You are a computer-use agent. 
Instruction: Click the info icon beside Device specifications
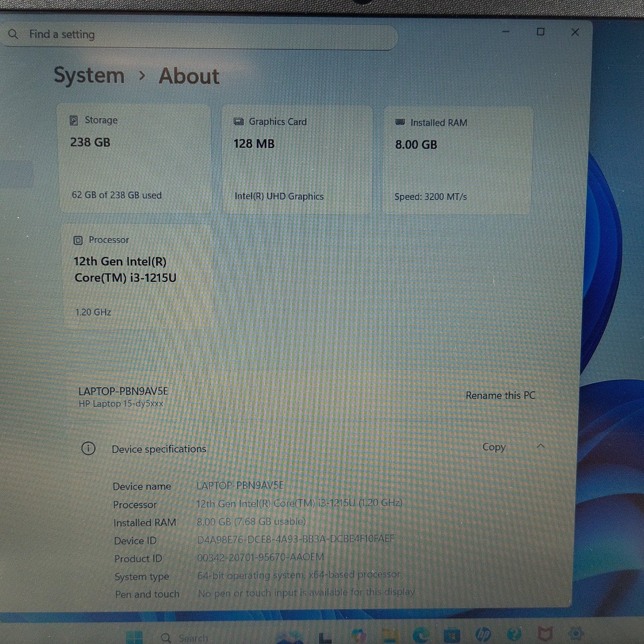pos(89,449)
